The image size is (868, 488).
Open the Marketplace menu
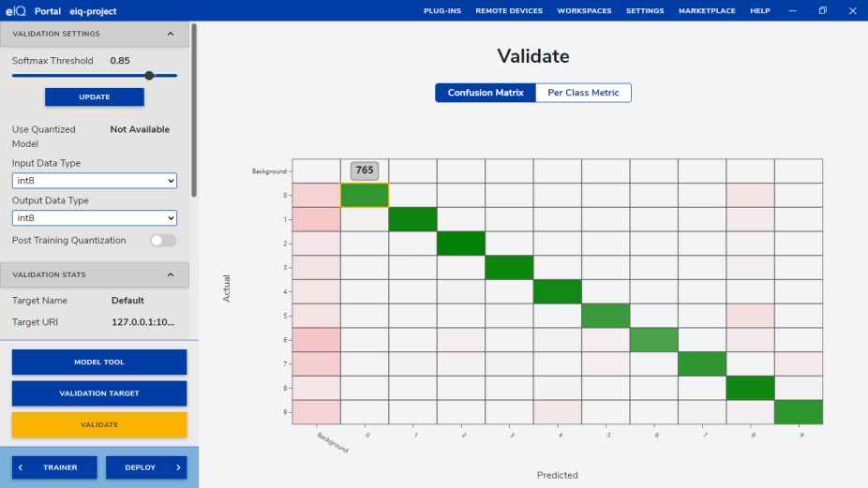coord(707,10)
